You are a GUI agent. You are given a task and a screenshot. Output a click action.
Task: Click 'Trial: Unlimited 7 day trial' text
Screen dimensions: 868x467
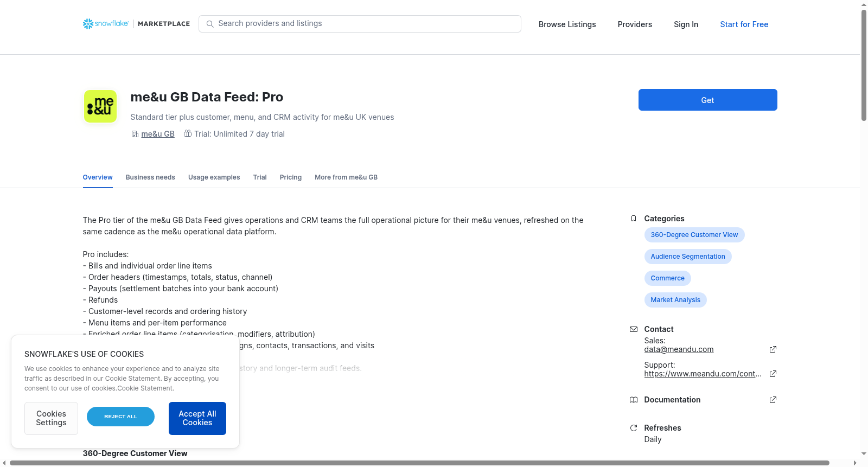[x=239, y=134]
